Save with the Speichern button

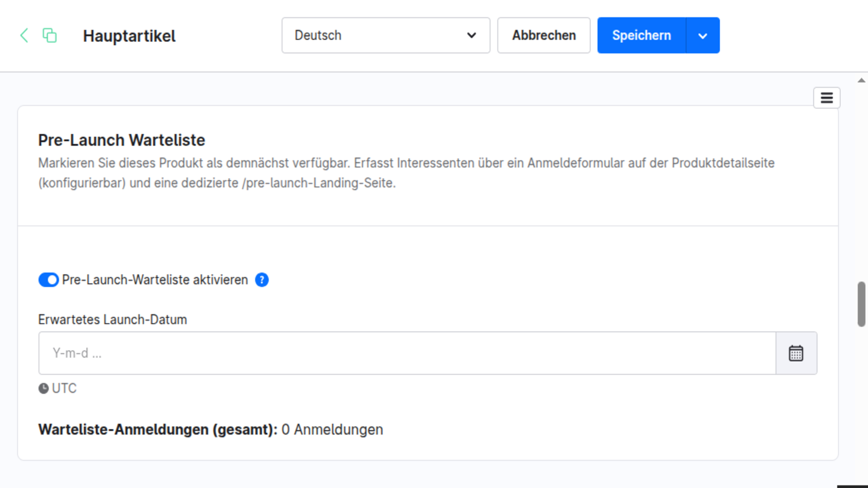tap(642, 35)
